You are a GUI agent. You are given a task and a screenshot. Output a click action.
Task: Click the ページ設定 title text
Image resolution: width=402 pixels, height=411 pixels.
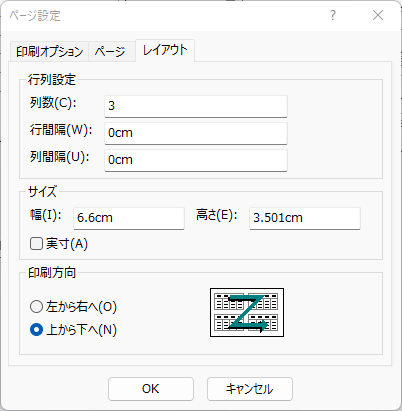tap(35, 16)
